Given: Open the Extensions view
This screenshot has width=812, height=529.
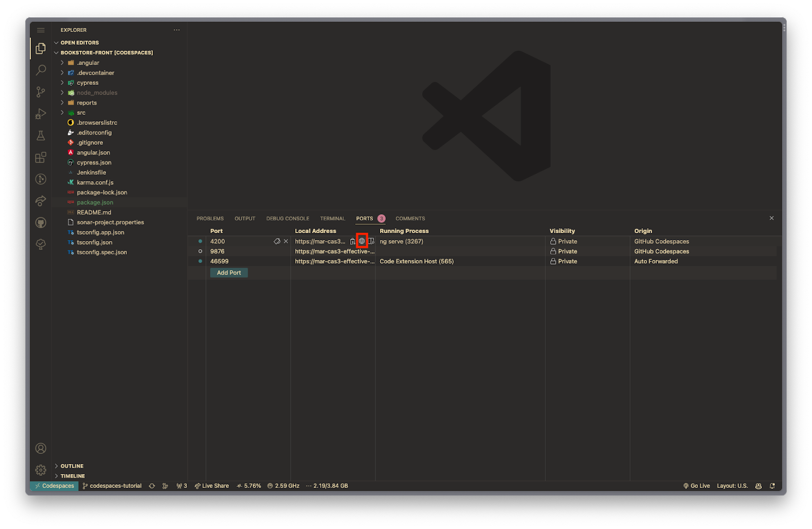Looking at the screenshot, I should [41, 157].
